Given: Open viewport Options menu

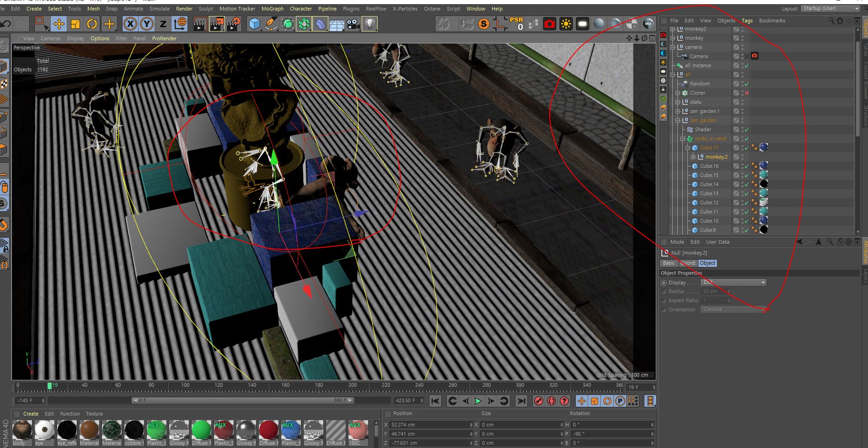Looking at the screenshot, I should (x=100, y=38).
